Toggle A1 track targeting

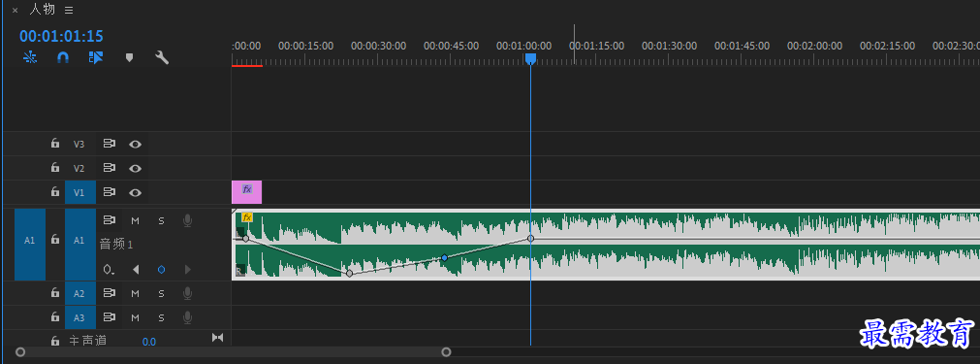click(80, 245)
